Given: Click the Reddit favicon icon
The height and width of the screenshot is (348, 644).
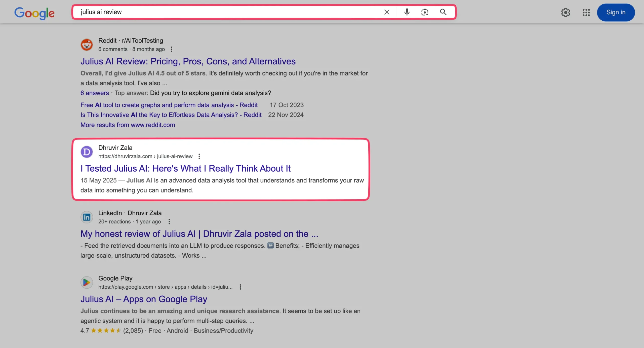Looking at the screenshot, I should [x=87, y=45].
